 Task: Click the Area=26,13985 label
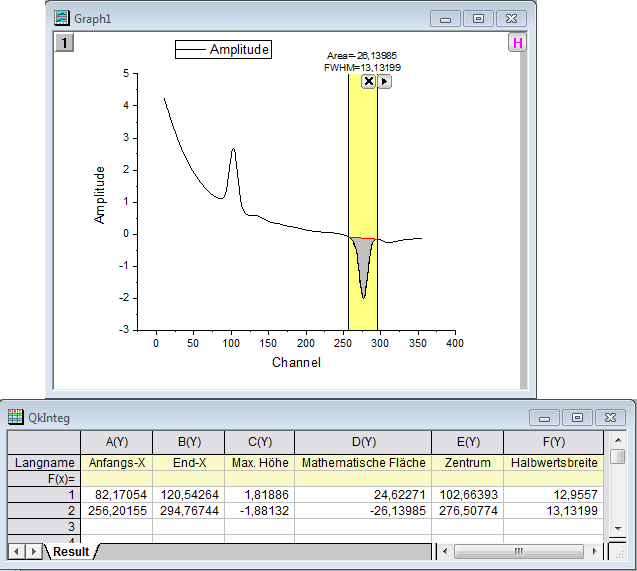(x=362, y=56)
